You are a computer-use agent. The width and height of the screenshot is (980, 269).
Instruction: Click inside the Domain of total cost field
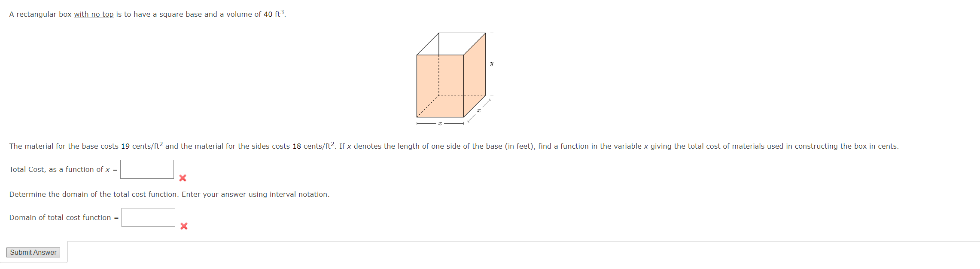(x=148, y=217)
